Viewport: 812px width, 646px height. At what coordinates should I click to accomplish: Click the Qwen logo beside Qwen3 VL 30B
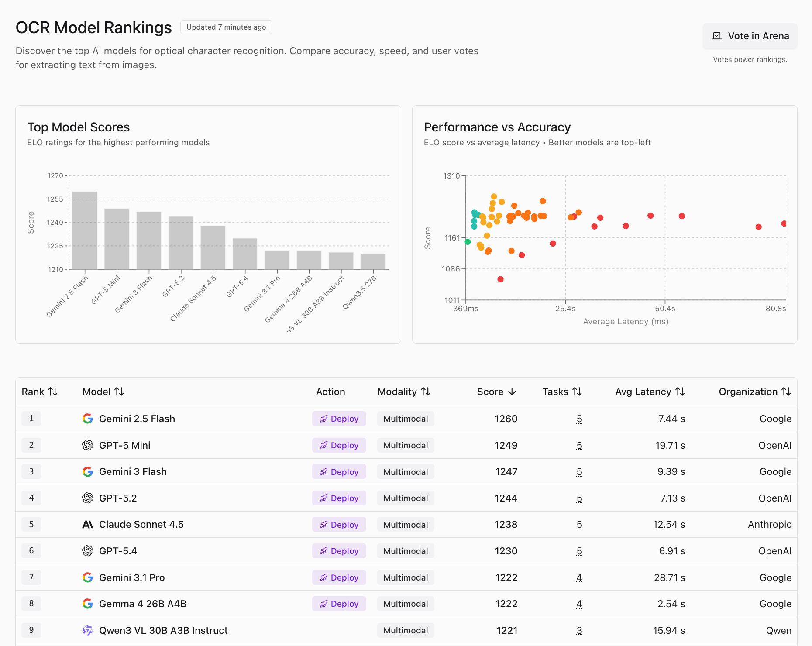pos(88,630)
